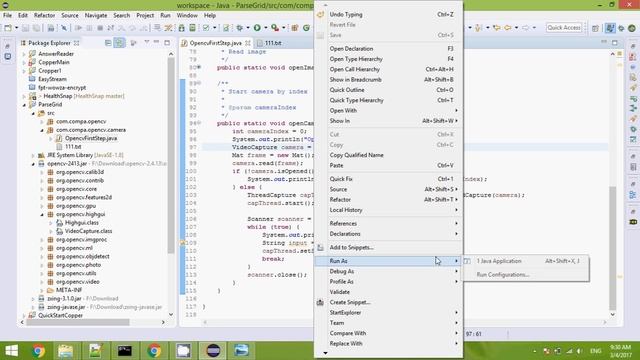Toggle the Java perspective button
The width and height of the screenshot is (640, 360).
(610, 28)
